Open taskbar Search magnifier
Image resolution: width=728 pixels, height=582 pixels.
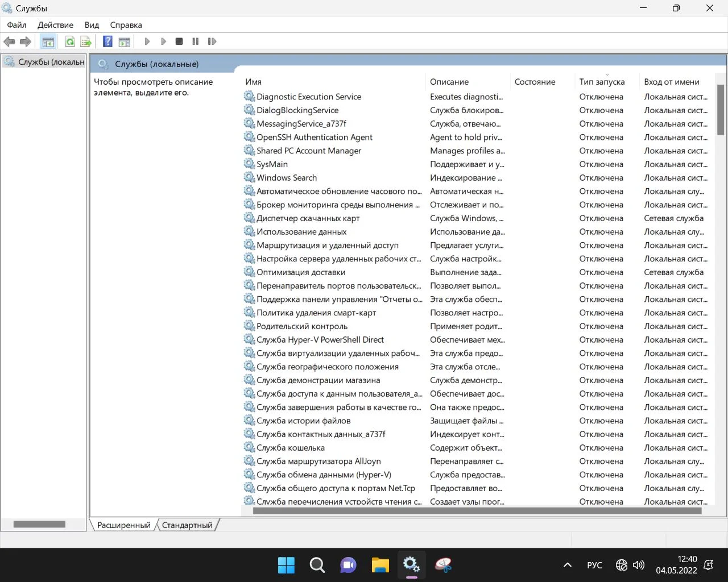317,565
